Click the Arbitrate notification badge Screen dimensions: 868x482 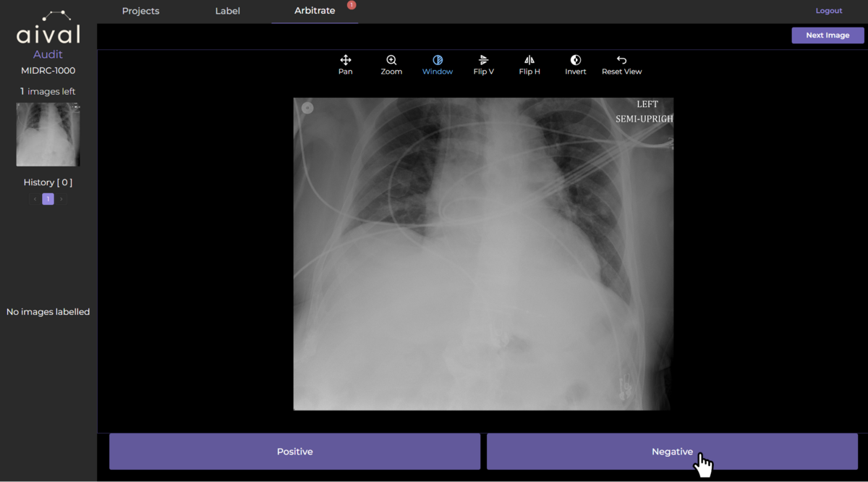(x=351, y=4)
